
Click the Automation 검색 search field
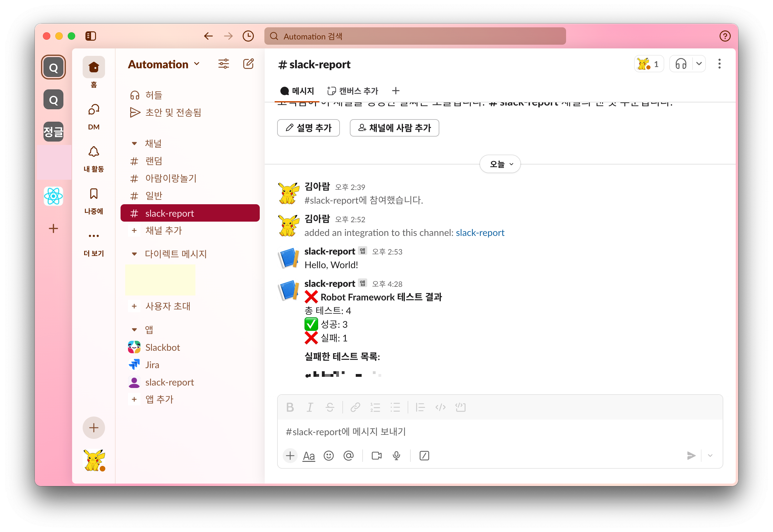pyautogui.click(x=415, y=36)
